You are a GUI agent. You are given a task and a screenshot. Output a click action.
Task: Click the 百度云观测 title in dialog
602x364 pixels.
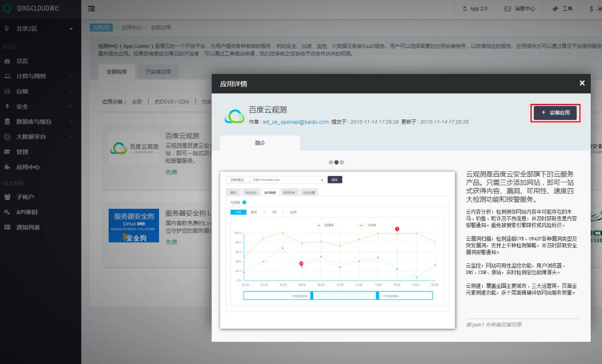click(268, 110)
